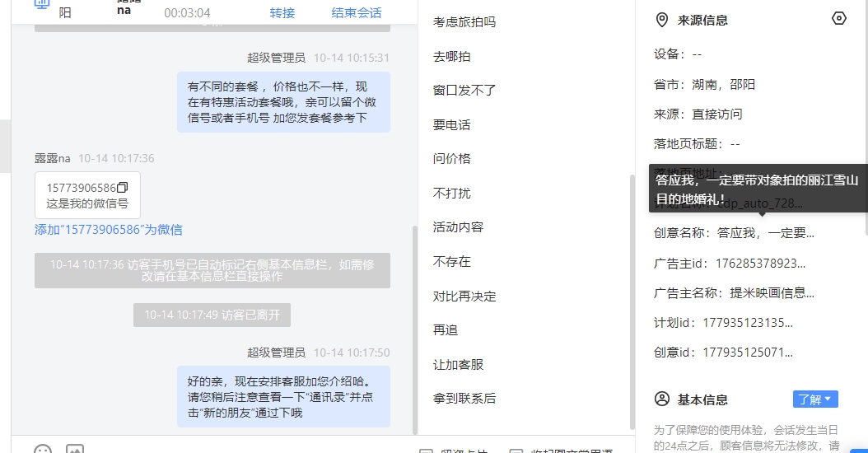This screenshot has height=453, width=868.
Task: Open the image upload icon below chat
Action: (x=75, y=450)
